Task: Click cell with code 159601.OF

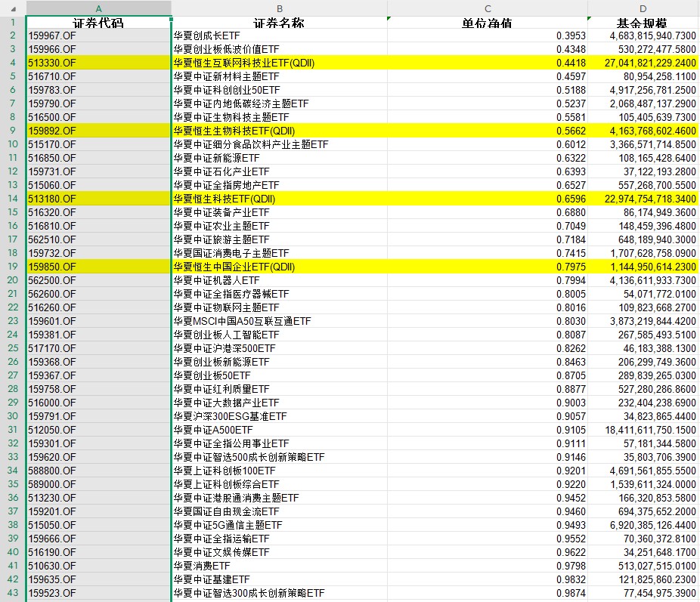Action: (x=99, y=321)
